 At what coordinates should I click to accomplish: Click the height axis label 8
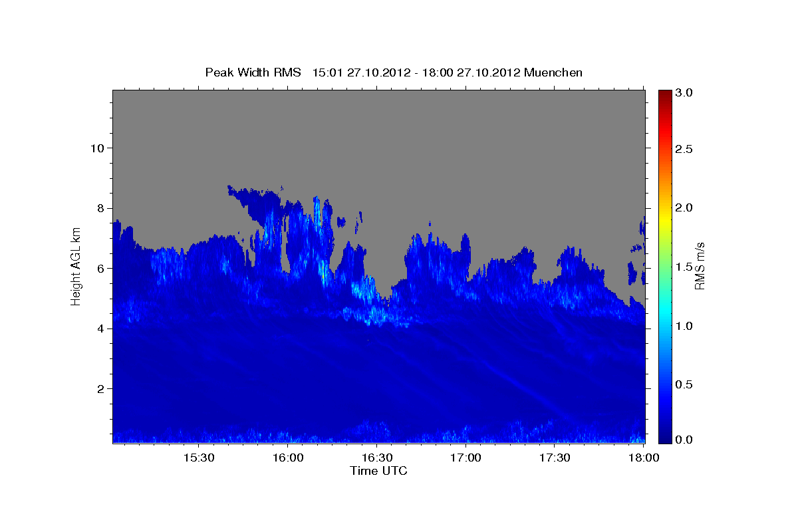[x=102, y=208]
